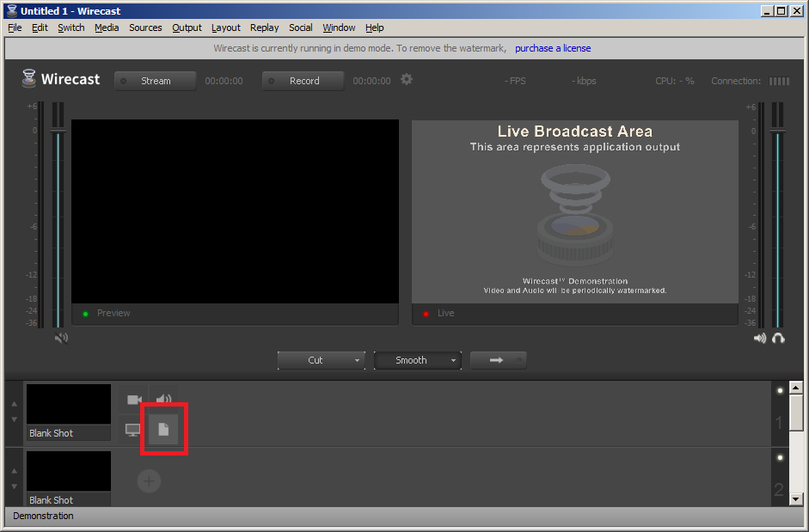Viewport: 809px width, 532px height.
Task: Adjust the right live audio level slider
Action: (x=777, y=131)
